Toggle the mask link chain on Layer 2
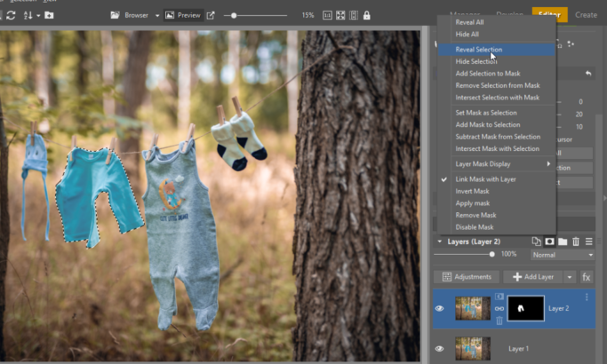This screenshot has width=607, height=364. pos(499,308)
